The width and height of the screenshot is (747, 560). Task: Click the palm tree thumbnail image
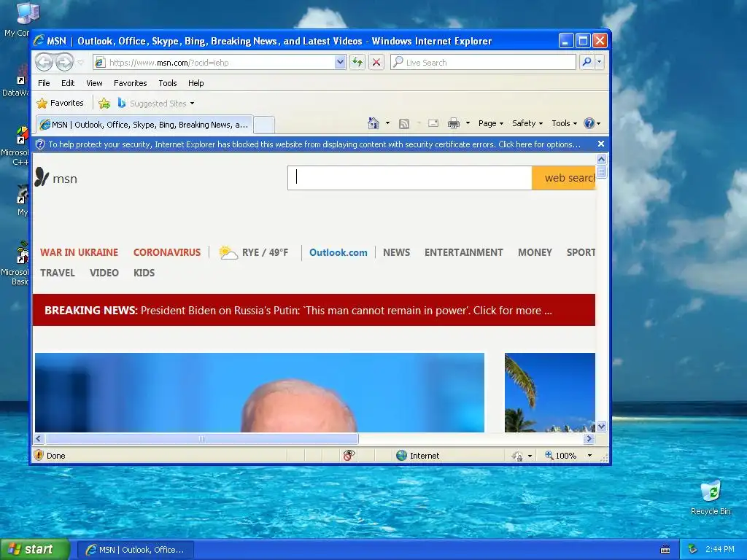[550, 392]
